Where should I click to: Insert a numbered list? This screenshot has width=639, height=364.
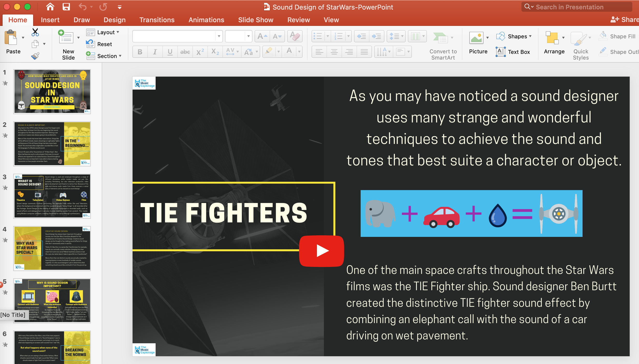tap(339, 36)
